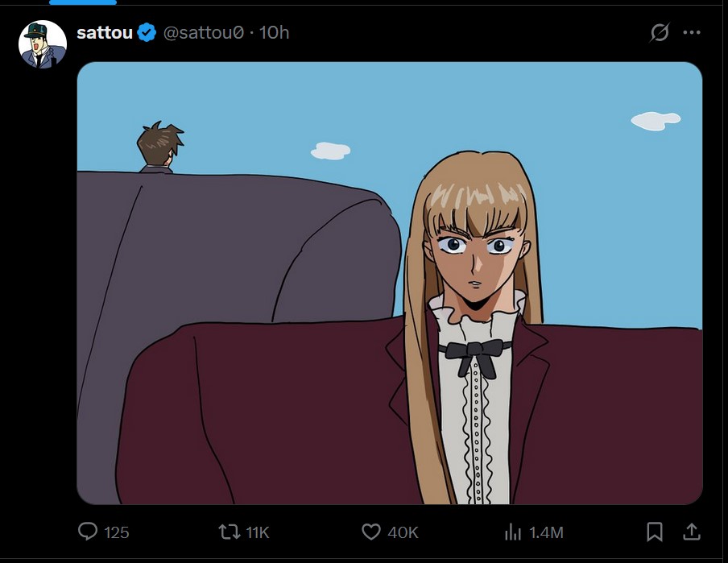Click the Grok explain-post icon
This screenshot has height=563, width=728.
click(660, 32)
